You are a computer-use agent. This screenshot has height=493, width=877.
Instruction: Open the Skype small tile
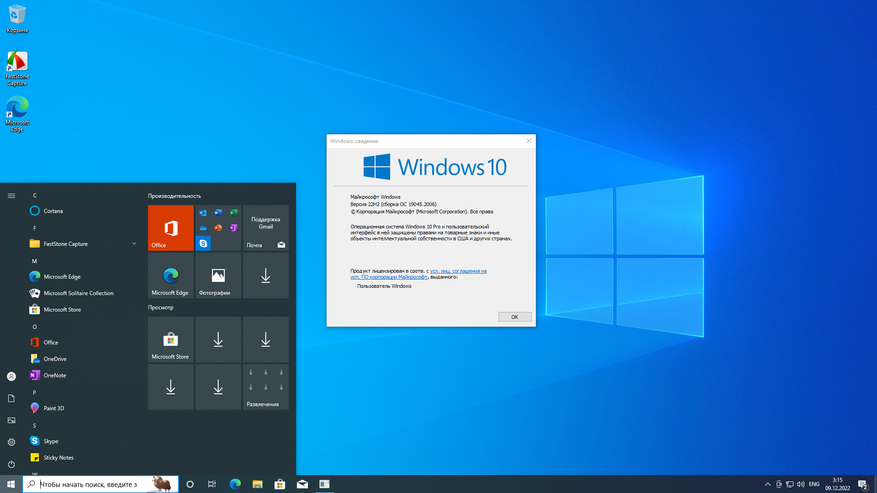(x=203, y=243)
